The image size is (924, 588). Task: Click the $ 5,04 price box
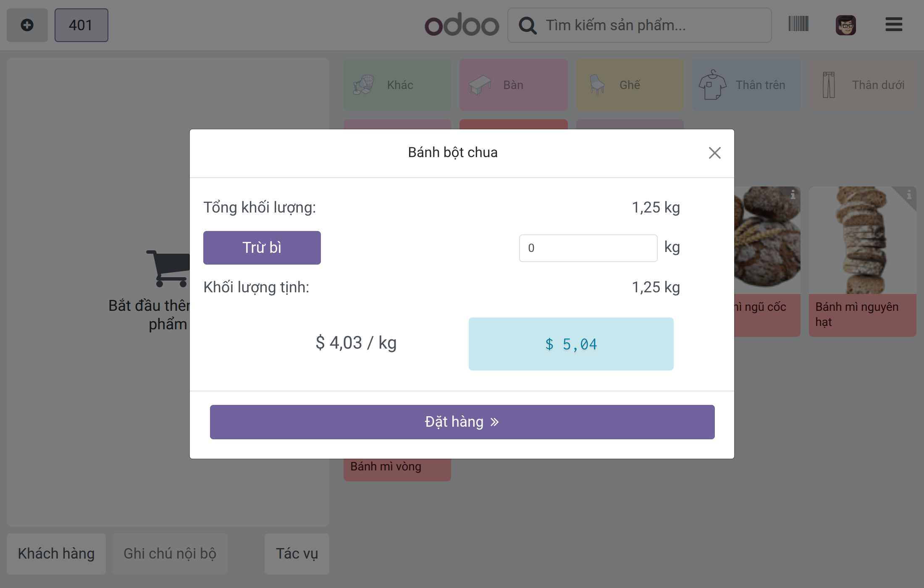tap(571, 344)
